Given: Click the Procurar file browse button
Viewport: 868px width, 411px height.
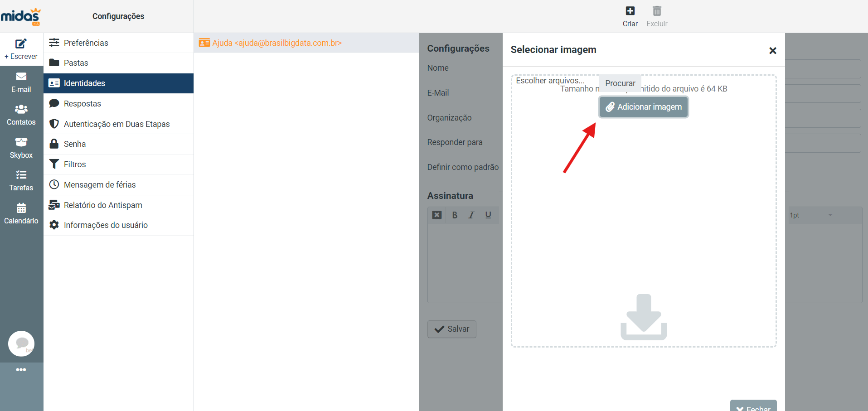Looking at the screenshot, I should 620,83.
